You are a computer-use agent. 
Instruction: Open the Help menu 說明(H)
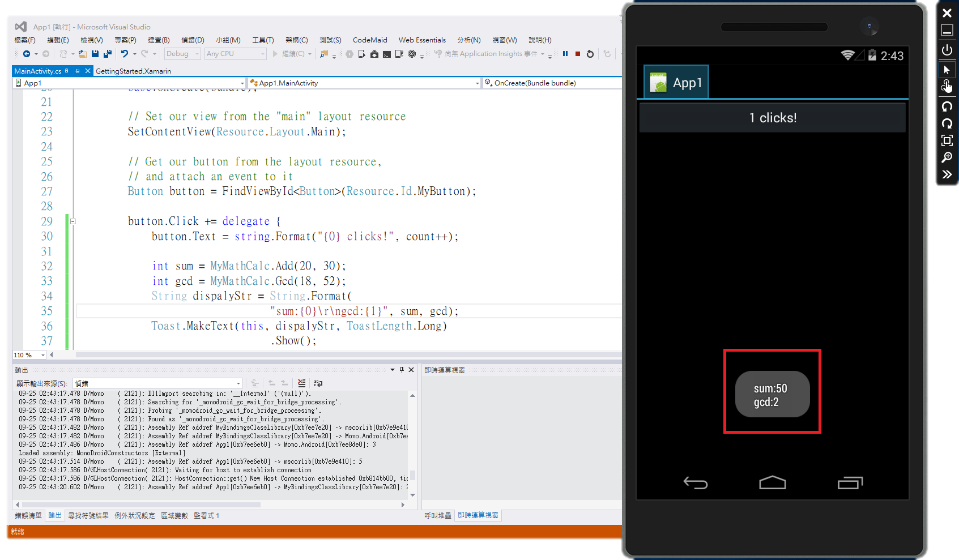pos(540,40)
